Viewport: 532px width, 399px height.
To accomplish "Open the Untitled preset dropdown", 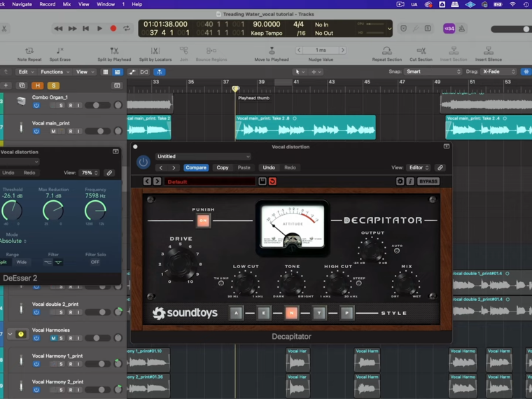I will [203, 157].
